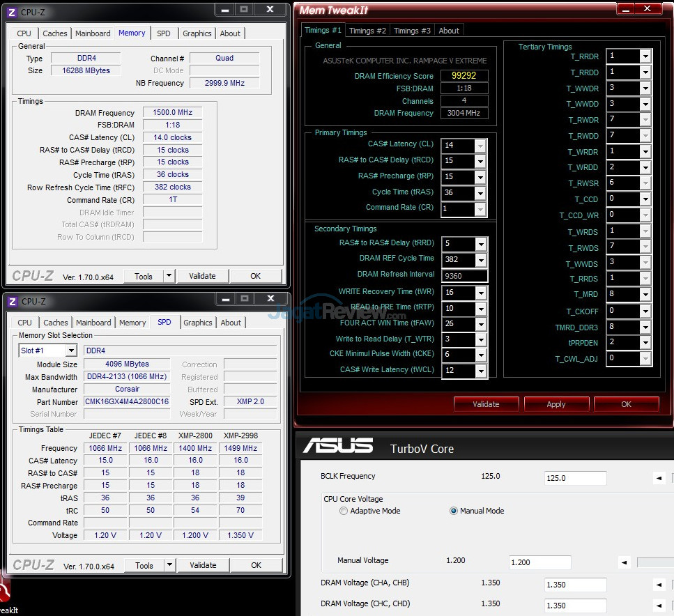Image resolution: width=674 pixels, height=616 pixels.
Task: Open the CAS# Latency (CL) dropdown in Mem TweakIt
Action: [480, 145]
